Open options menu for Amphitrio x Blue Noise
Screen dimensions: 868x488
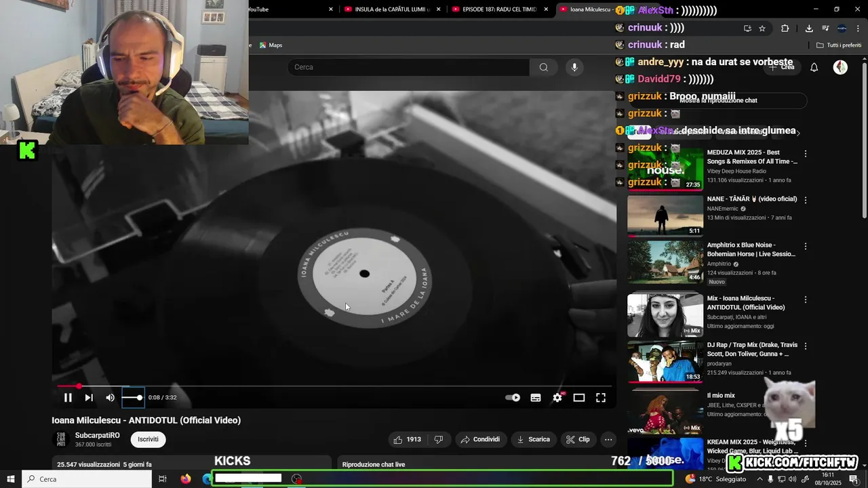pyautogui.click(x=806, y=247)
